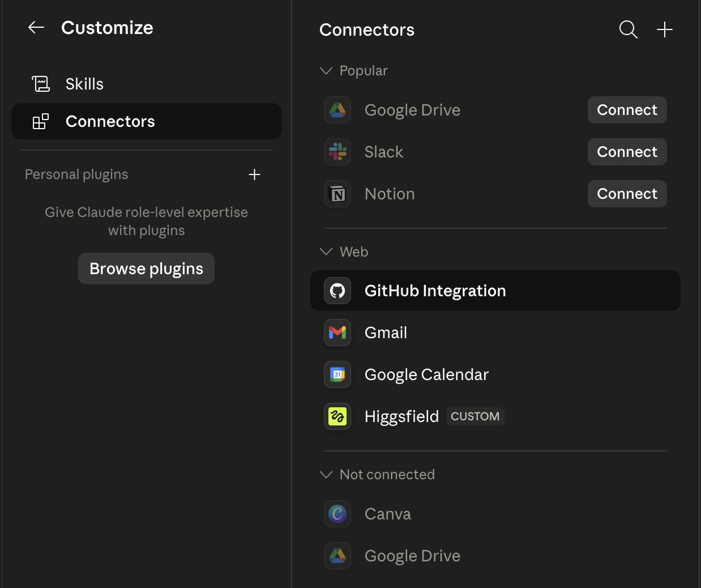The image size is (701, 588).
Task: Click the Not connected section label
Action: 387,475
